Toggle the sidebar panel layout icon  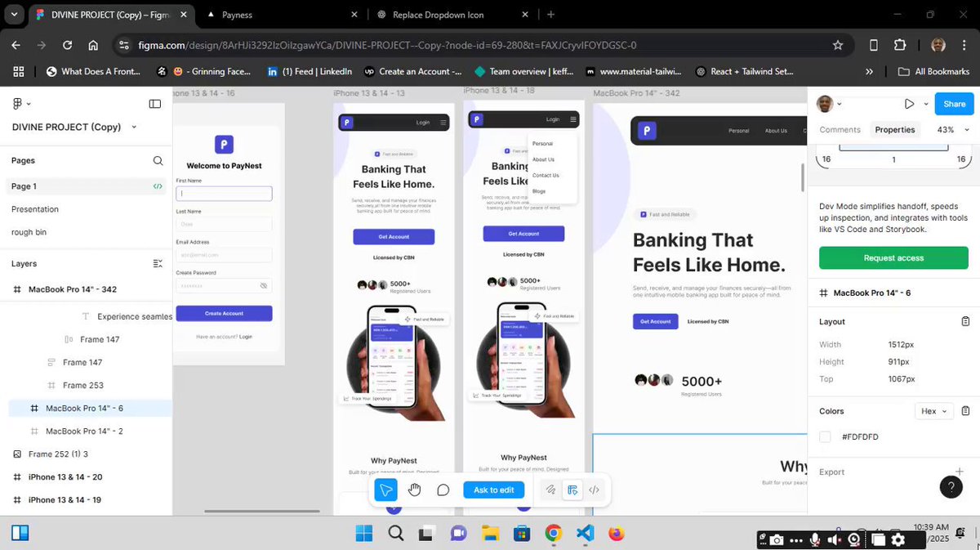coord(155,104)
